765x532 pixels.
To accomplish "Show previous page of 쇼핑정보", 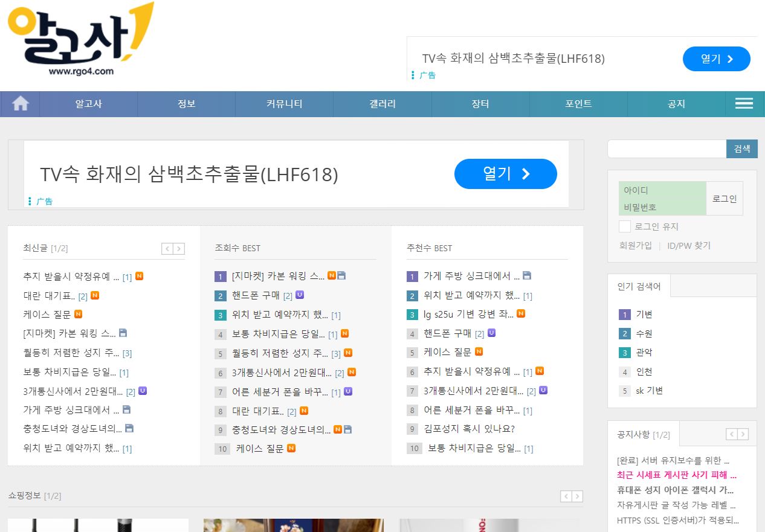I will (x=566, y=496).
